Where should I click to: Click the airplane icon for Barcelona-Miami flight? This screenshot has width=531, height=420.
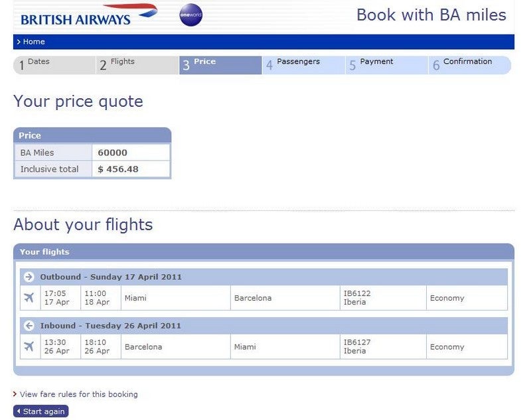[29, 346]
